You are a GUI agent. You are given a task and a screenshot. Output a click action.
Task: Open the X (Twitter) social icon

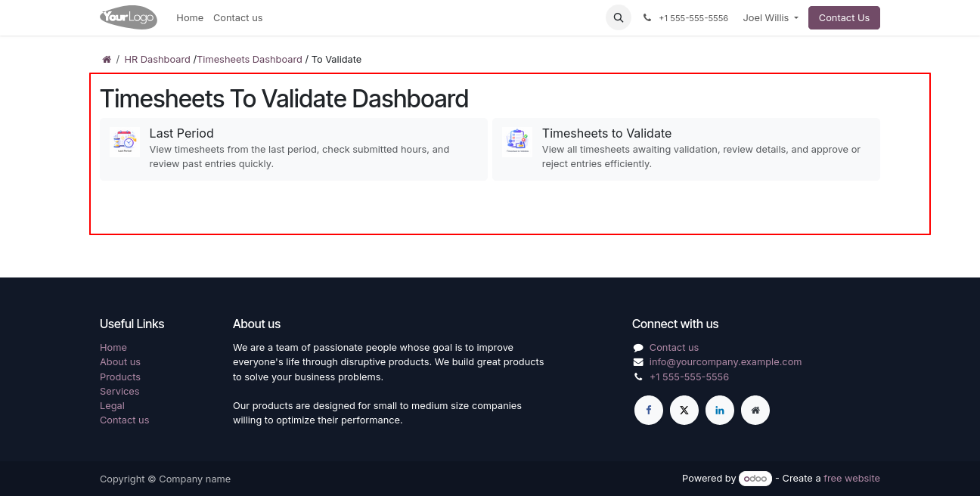684,411
